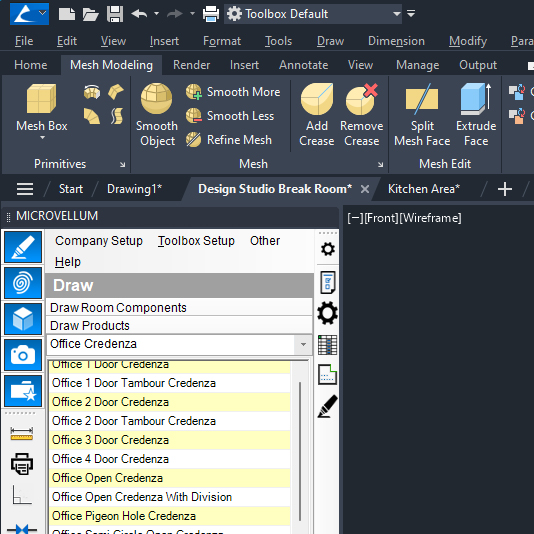
Task: Open the file tabs hamburger menu
Action: [x=25, y=189]
